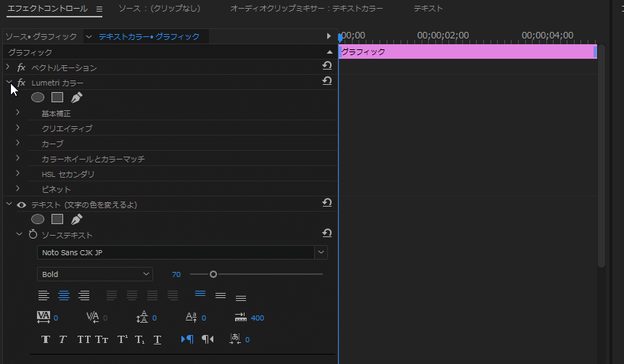
Task: Align text to bottom vertically
Action: (241, 298)
